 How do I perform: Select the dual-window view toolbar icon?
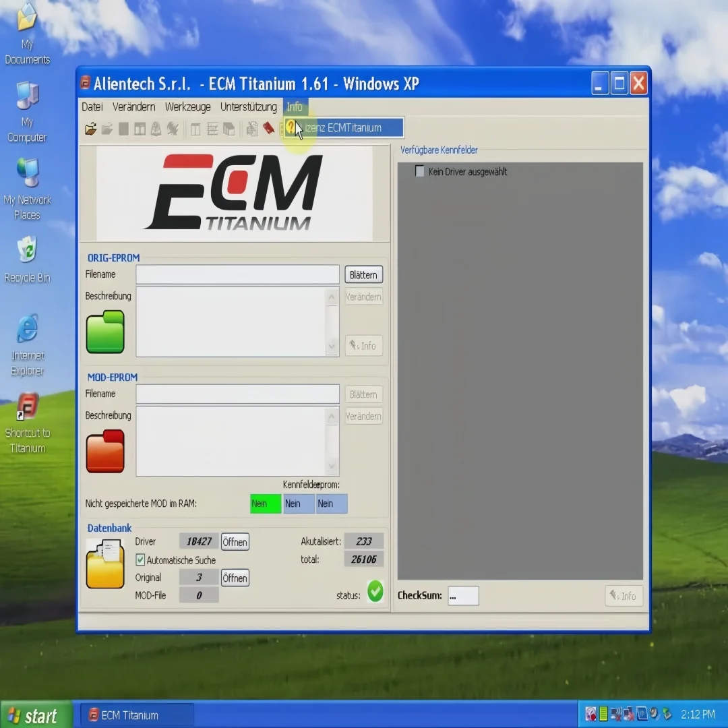pos(140,128)
